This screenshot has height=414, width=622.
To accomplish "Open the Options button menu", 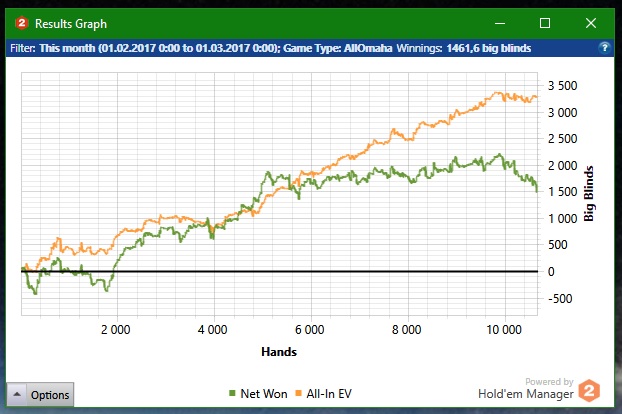I will (x=40, y=394).
